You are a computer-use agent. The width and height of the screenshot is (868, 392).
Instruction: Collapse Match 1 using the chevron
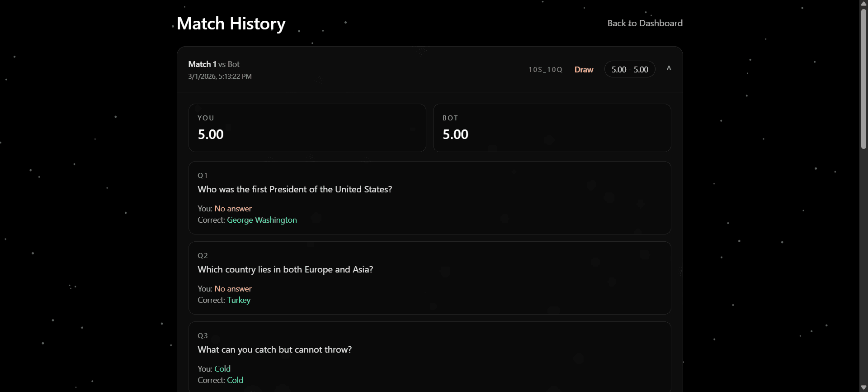click(668, 68)
